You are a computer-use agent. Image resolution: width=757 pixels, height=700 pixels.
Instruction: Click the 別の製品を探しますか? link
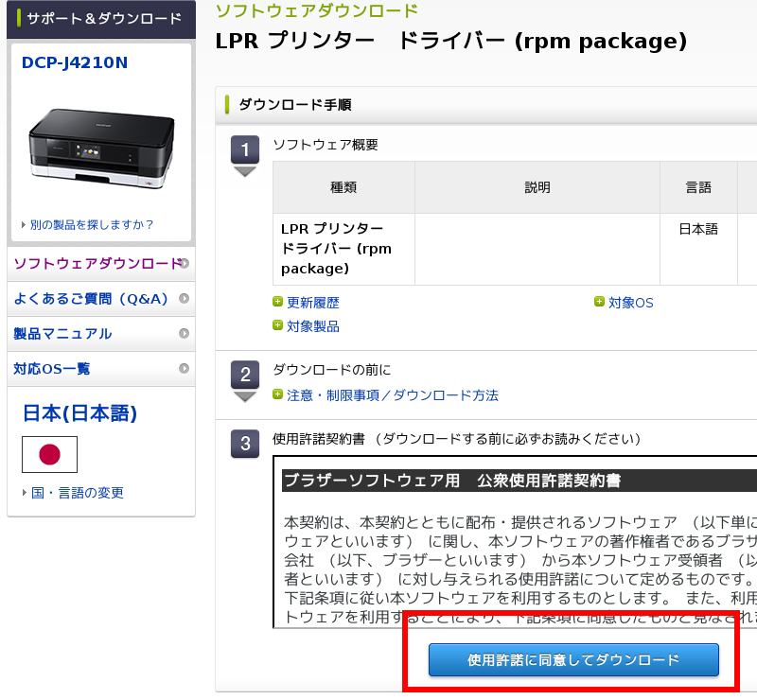click(91, 225)
